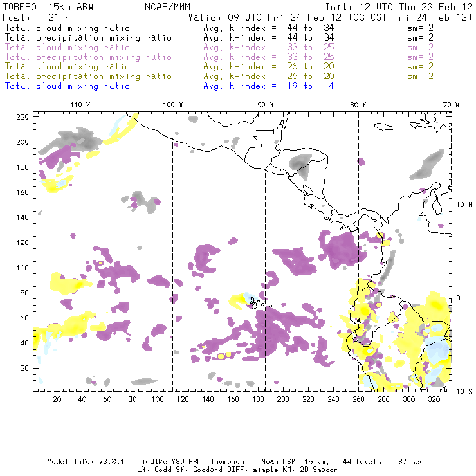Screen dimensions: 476x476
Task: Select '87 sec' in the footer
Action: (411, 462)
